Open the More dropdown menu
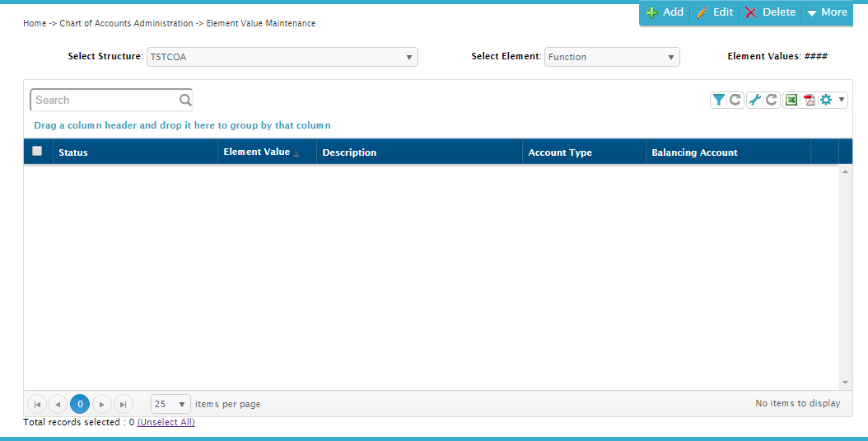 (827, 12)
